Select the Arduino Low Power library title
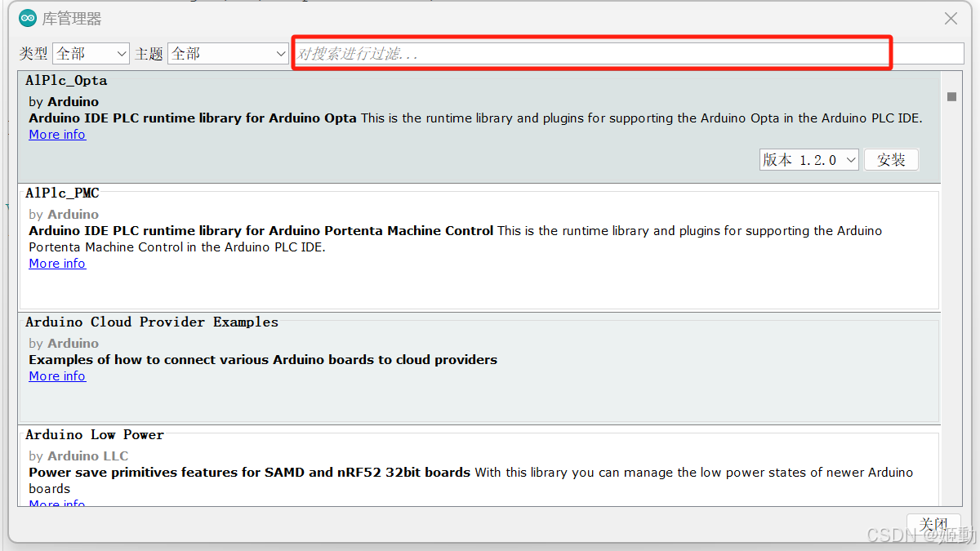980x551 pixels. click(95, 435)
